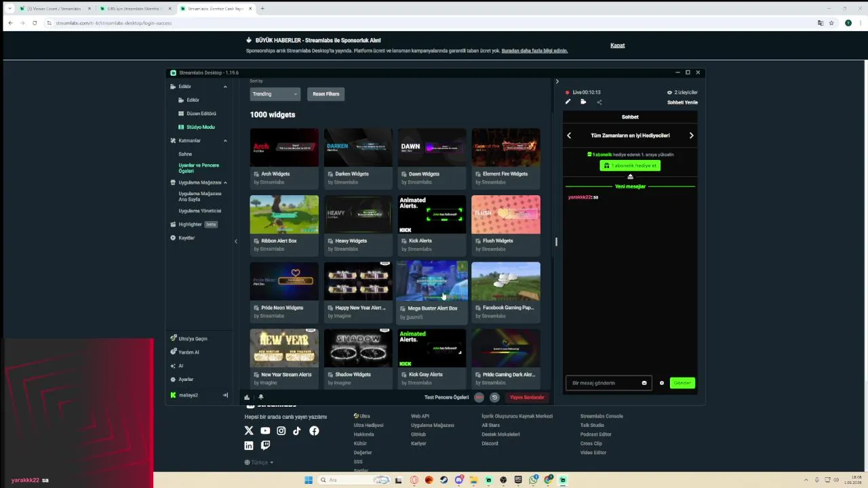Click the stats bar-chart icon in the bottom bar
Image resolution: width=868 pixels, height=488 pixels.
(x=247, y=397)
